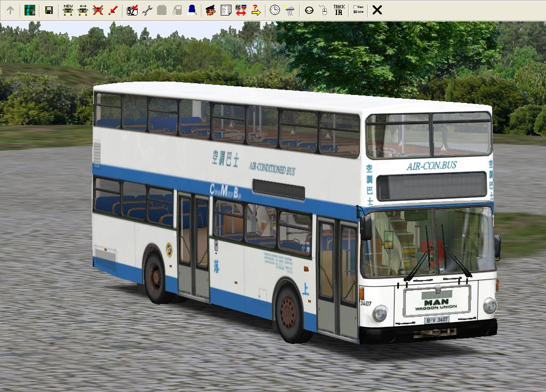The image size is (546, 392).
Task: Repair the bus with wrench icon
Action: click(x=147, y=10)
